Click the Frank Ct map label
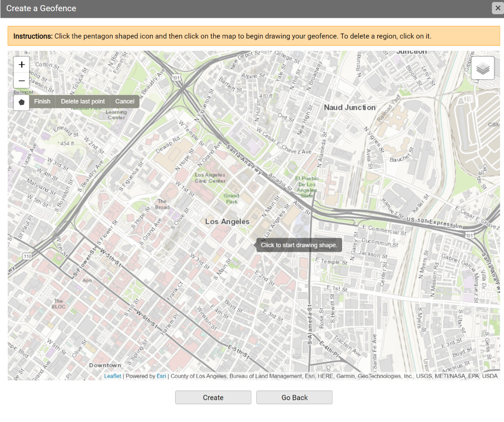 tap(175, 291)
